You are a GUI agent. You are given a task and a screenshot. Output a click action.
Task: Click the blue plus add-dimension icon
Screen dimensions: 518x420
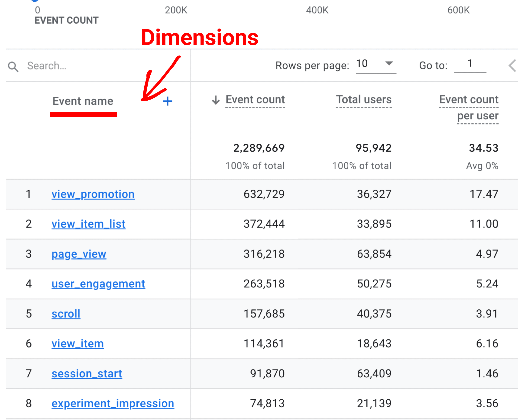click(167, 101)
